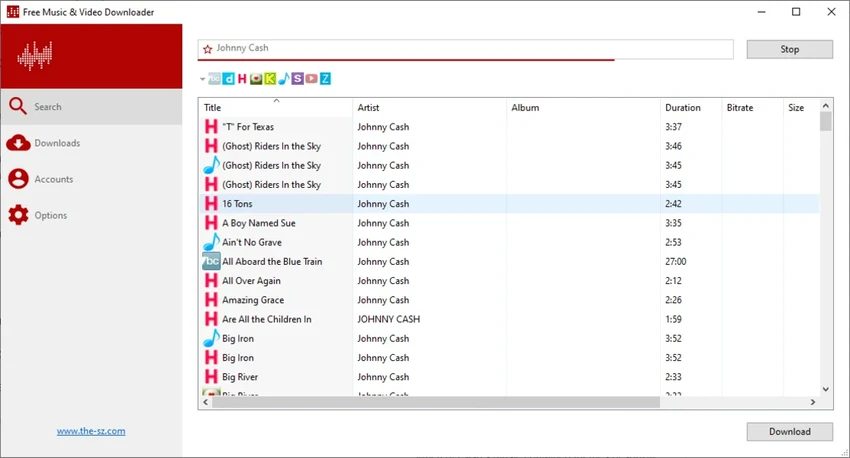The height and width of the screenshot is (458, 850).
Task: Sort by the Duration column header
Action: [x=691, y=107]
